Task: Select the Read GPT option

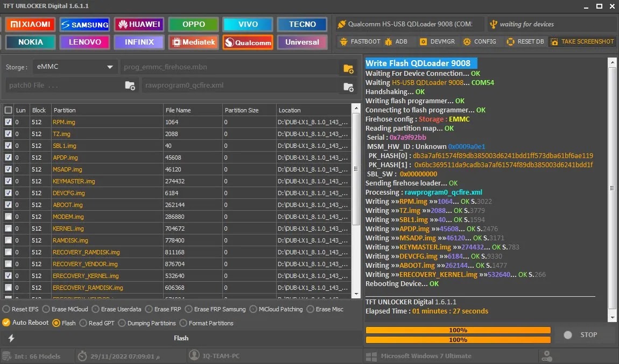Action: (x=97, y=323)
